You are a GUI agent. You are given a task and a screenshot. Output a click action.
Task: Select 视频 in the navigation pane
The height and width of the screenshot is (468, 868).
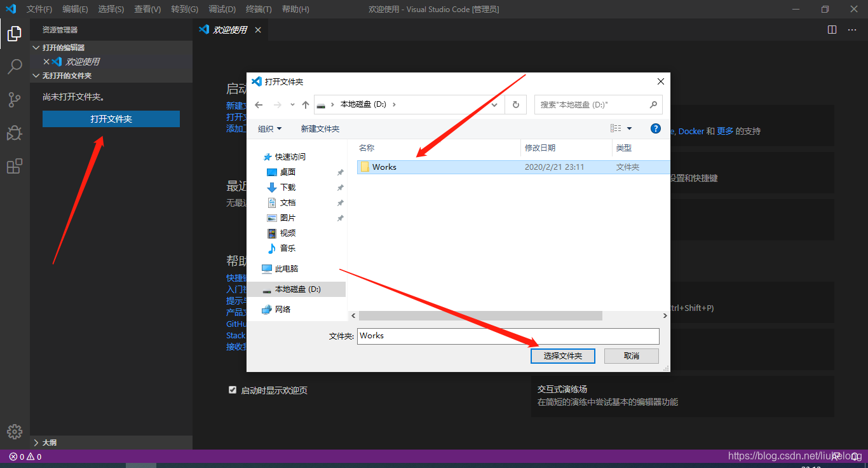pyautogui.click(x=288, y=233)
